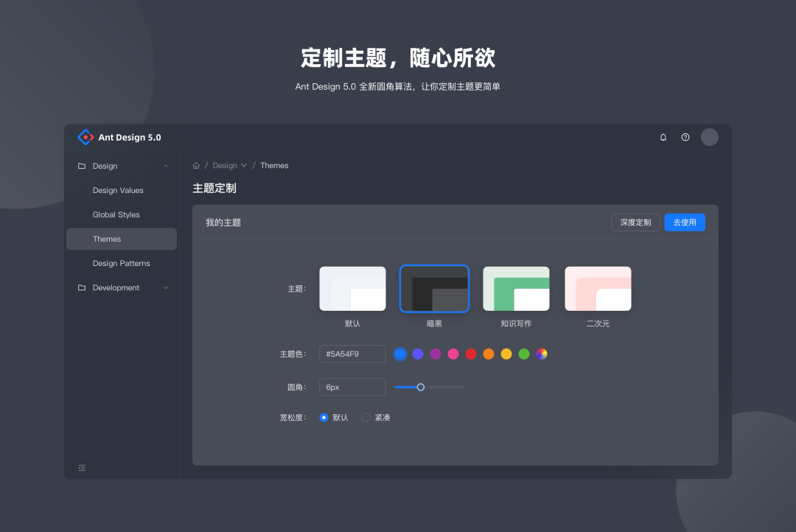Open Design Values in sidebar
This screenshot has width=796, height=532.
click(x=122, y=190)
